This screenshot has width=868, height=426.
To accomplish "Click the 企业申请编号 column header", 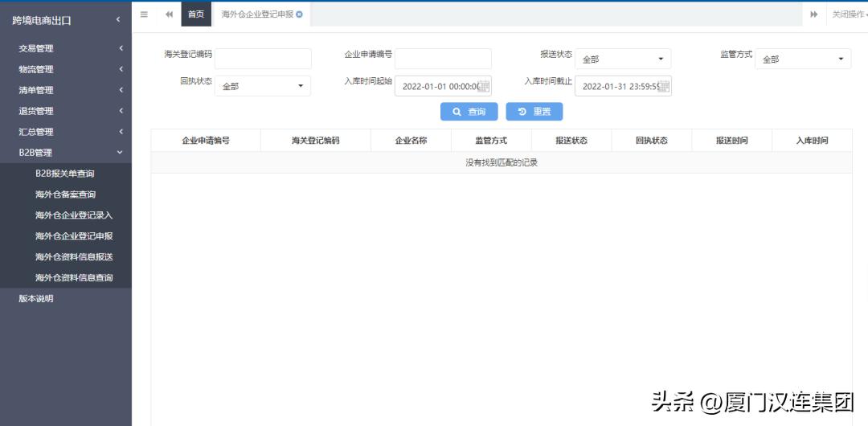I will coord(206,140).
